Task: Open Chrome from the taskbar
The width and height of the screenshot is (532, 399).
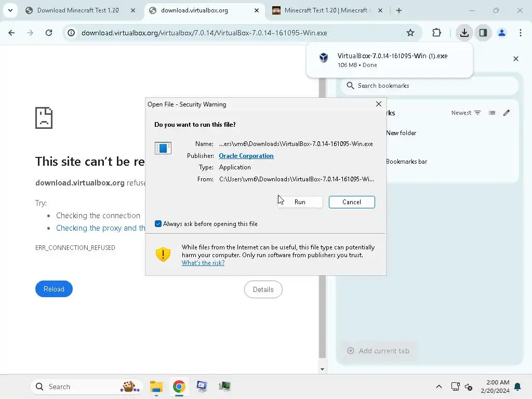Action: pyautogui.click(x=179, y=387)
